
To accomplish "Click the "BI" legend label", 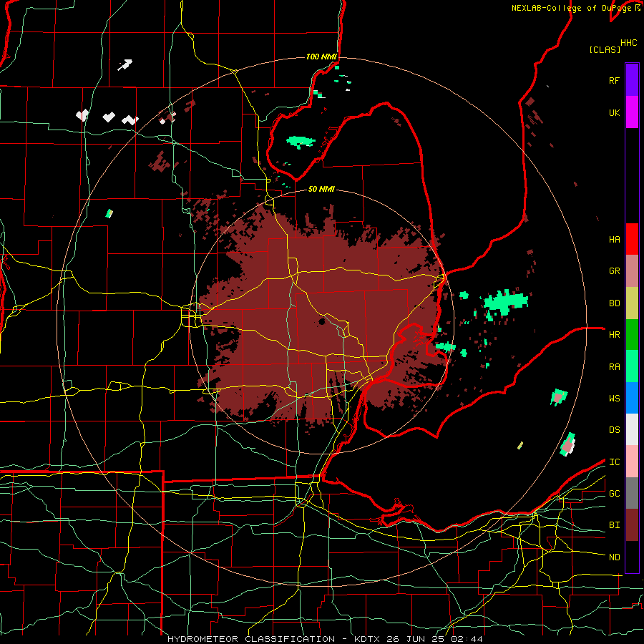I will coord(614,525).
